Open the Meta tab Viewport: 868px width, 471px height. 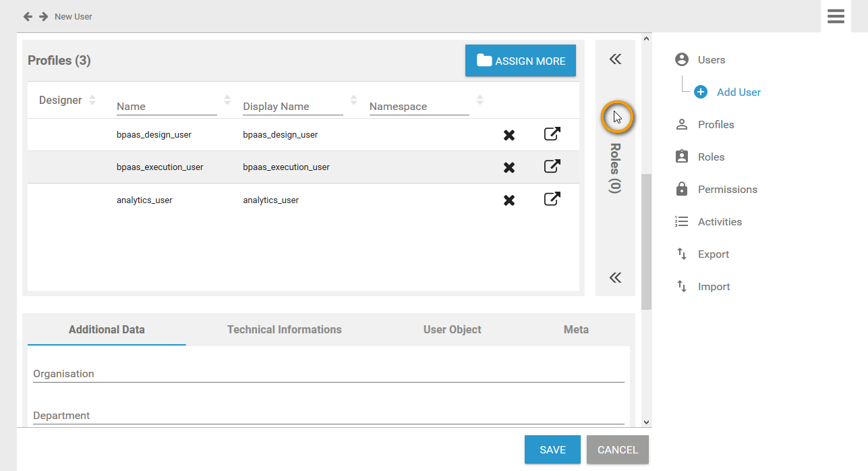[576, 330]
